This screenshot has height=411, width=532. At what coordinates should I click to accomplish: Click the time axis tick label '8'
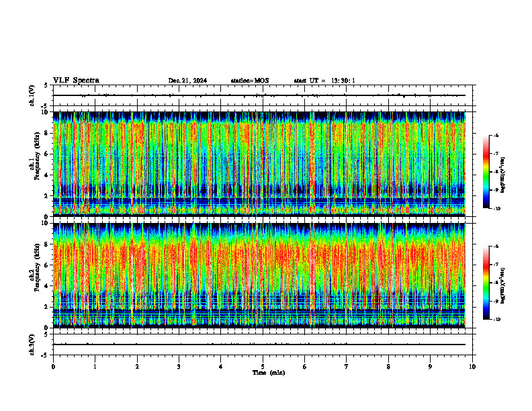click(388, 367)
